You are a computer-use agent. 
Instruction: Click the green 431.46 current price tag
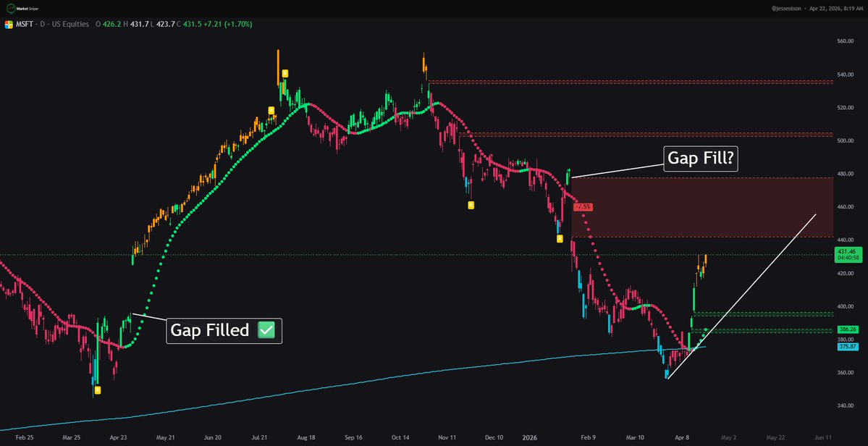pyautogui.click(x=848, y=254)
